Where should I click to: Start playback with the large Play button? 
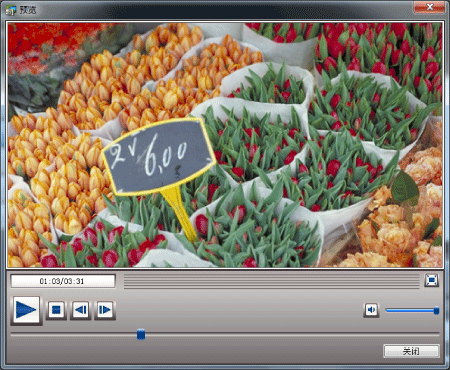(26, 310)
